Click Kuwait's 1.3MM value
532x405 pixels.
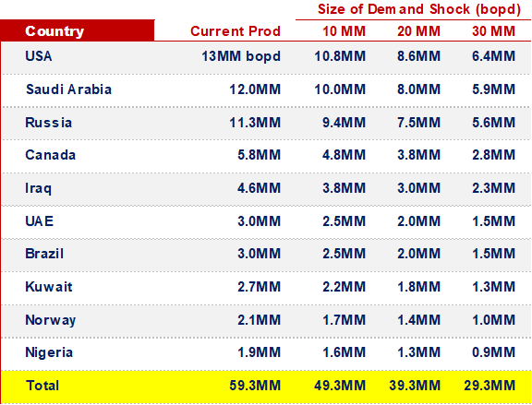pyautogui.click(x=493, y=287)
